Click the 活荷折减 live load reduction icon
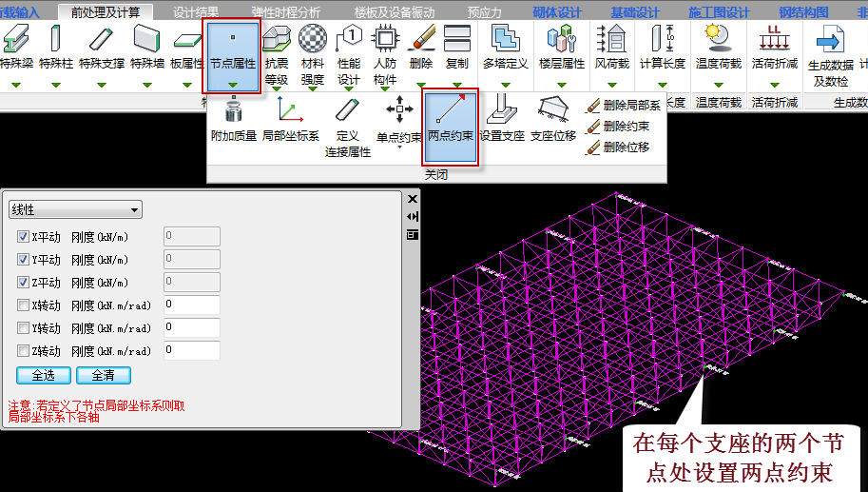The height and width of the screenshot is (492, 868). click(775, 40)
